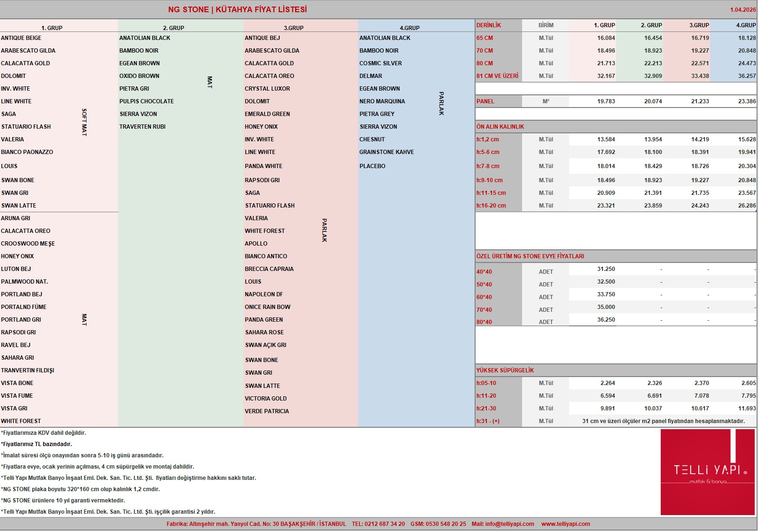Image resolution: width=758 pixels, height=532 pixels.
Task: Click on "PALMWOOD NAT."
Action: point(24,282)
